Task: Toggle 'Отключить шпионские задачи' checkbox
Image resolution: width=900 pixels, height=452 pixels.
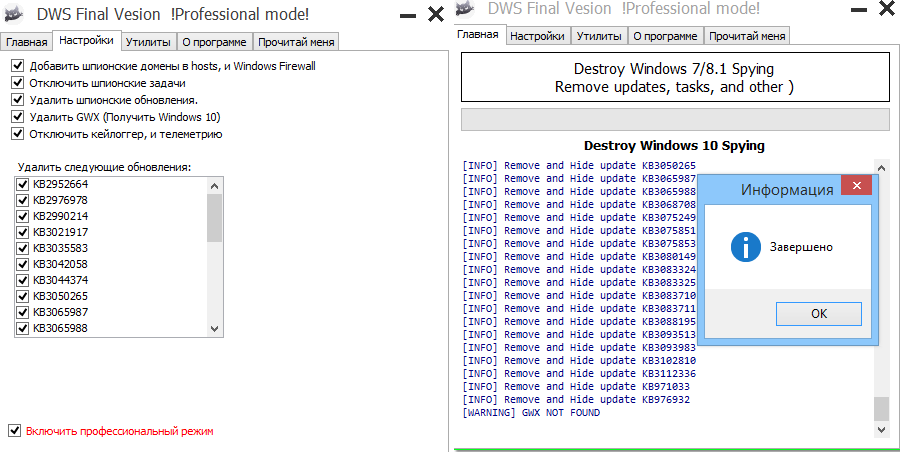Action: tap(18, 83)
